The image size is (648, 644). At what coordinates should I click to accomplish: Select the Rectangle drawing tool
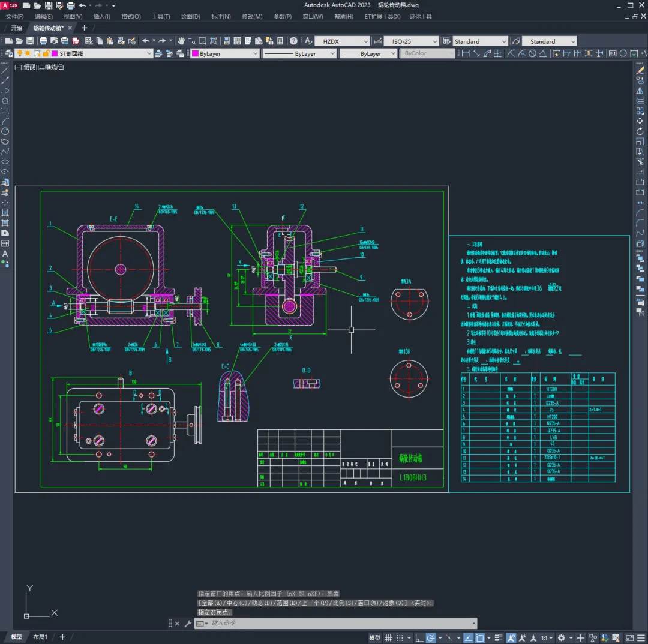pos(5,111)
